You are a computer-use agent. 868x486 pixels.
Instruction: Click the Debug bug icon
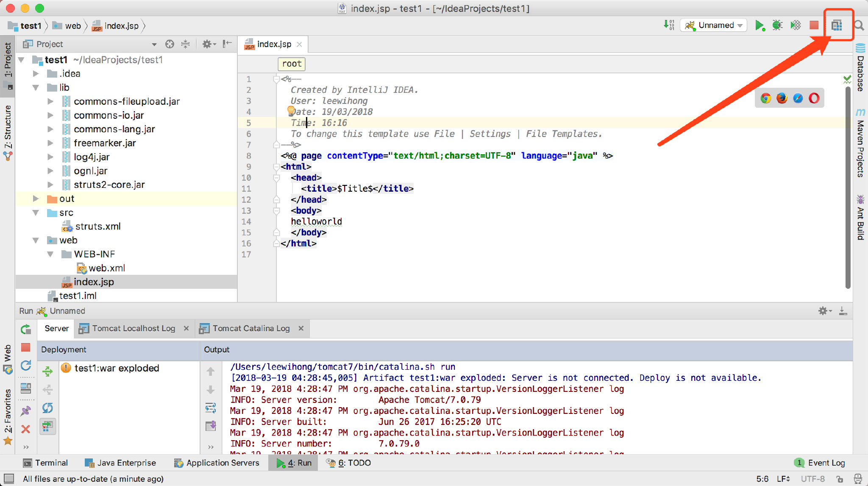(777, 25)
